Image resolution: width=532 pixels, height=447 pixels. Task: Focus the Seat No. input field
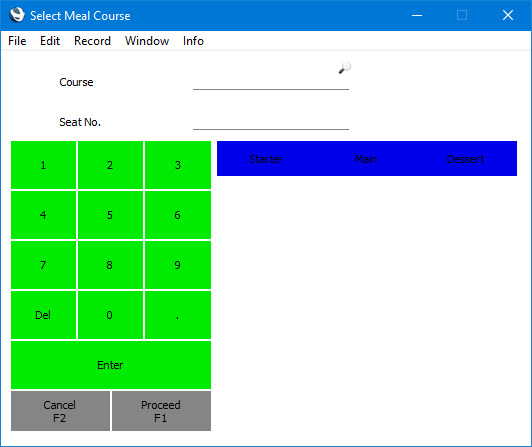(271, 122)
